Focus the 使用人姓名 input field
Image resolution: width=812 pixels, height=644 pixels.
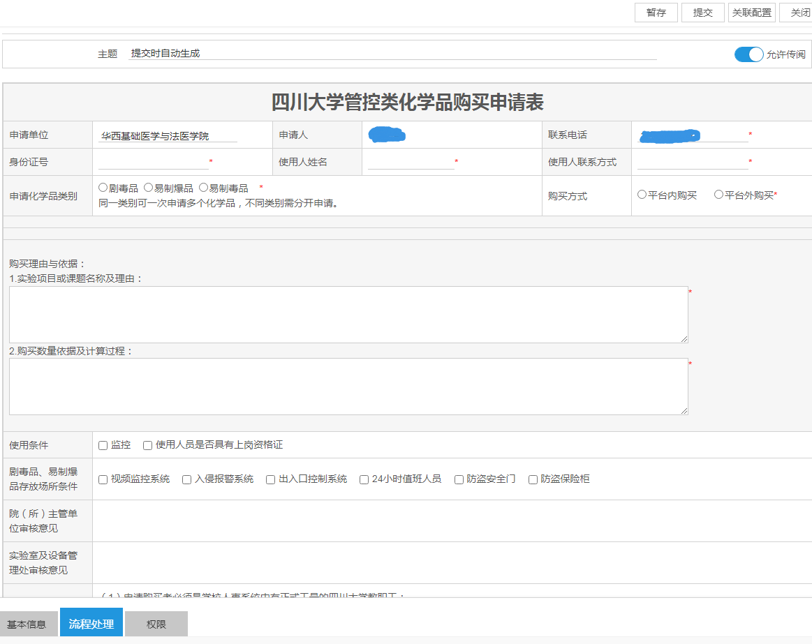(411, 162)
